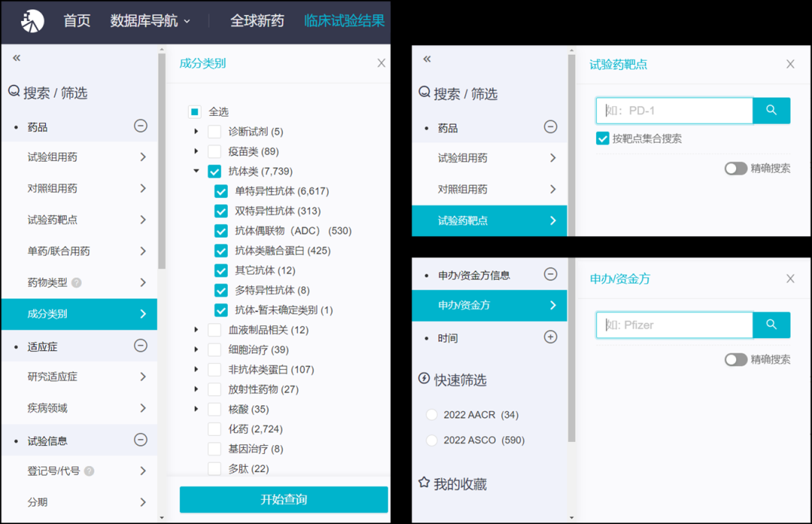Collapse 试验信息 section with minus icon
812x524 pixels.
tap(141, 440)
